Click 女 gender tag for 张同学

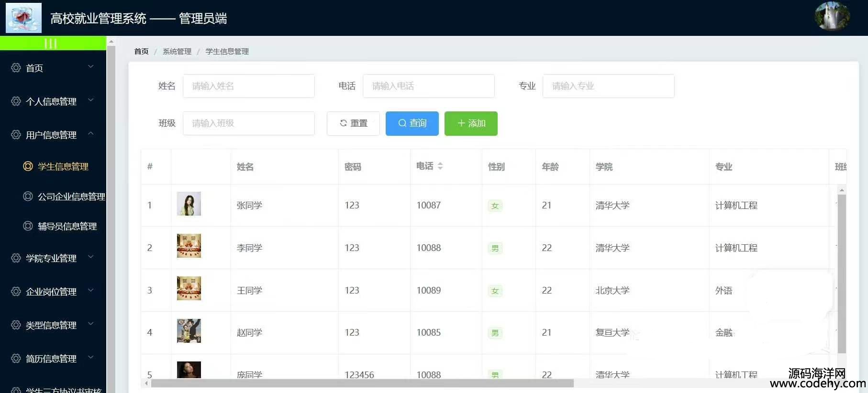[x=495, y=206]
